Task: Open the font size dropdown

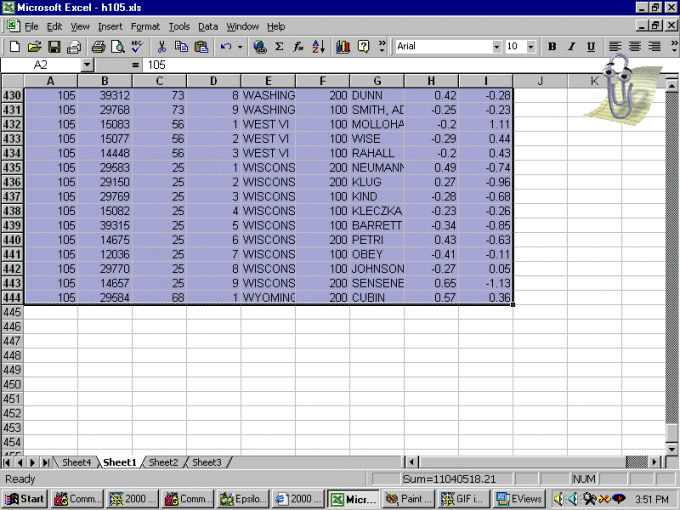Action: tap(532, 46)
